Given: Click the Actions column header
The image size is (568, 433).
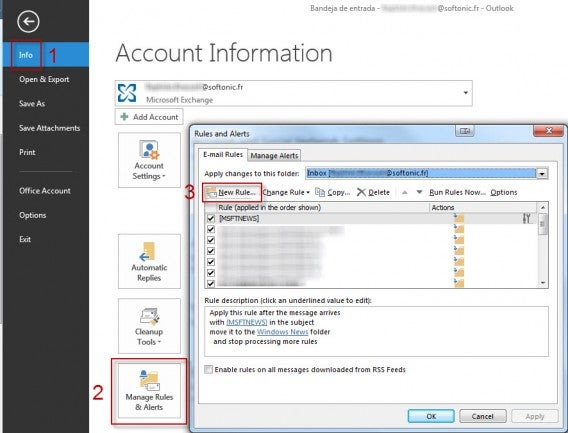Looking at the screenshot, I should [x=483, y=208].
